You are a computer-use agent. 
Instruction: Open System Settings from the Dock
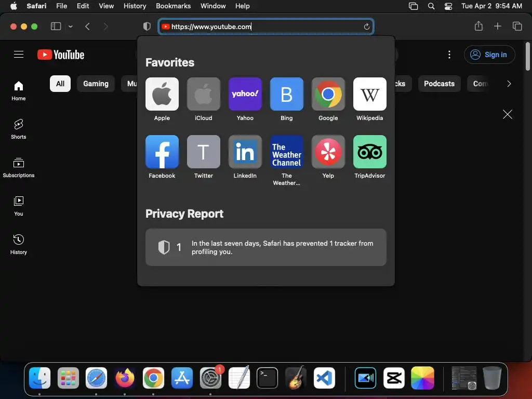(x=210, y=378)
